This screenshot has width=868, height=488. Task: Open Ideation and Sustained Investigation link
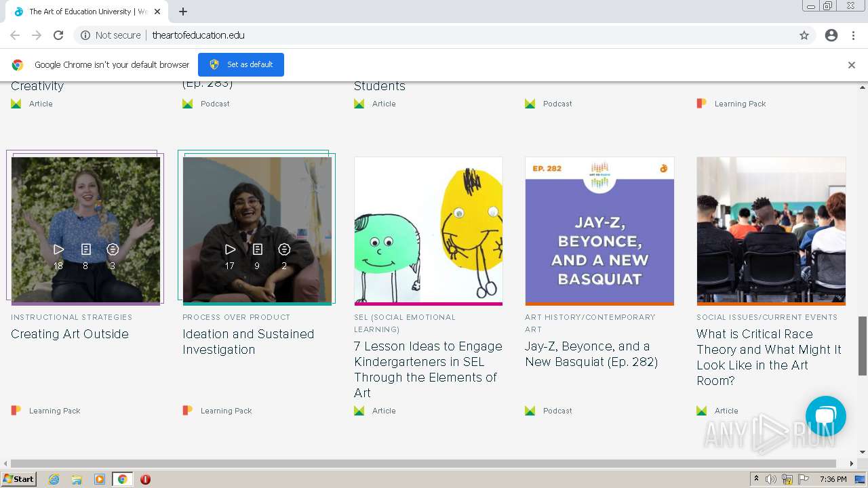[248, 342]
